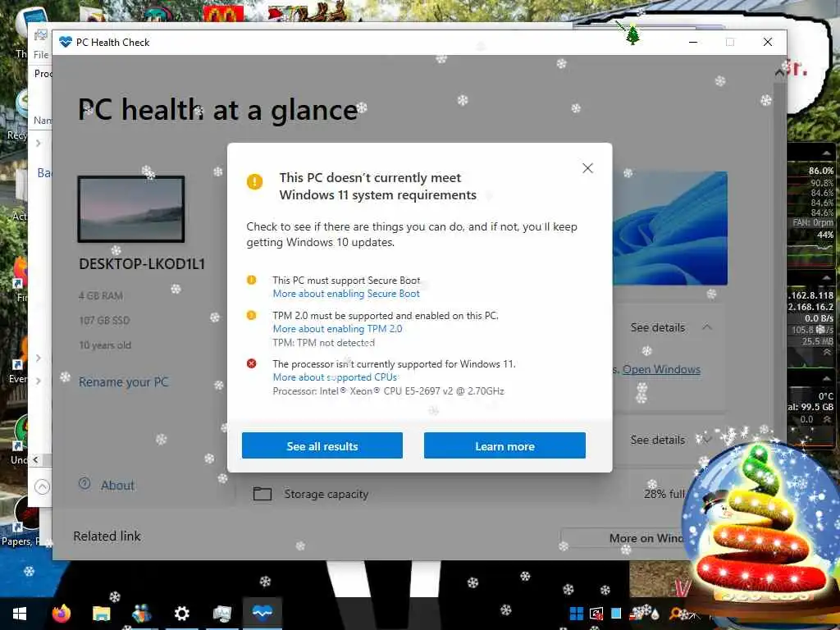Click the Windows 11 bloom image
The image size is (840, 630).
click(x=670, y=229)
